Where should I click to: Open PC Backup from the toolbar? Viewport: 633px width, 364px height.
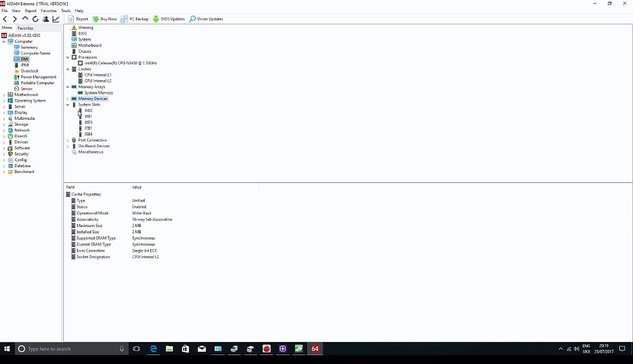(x=135, y=19)
